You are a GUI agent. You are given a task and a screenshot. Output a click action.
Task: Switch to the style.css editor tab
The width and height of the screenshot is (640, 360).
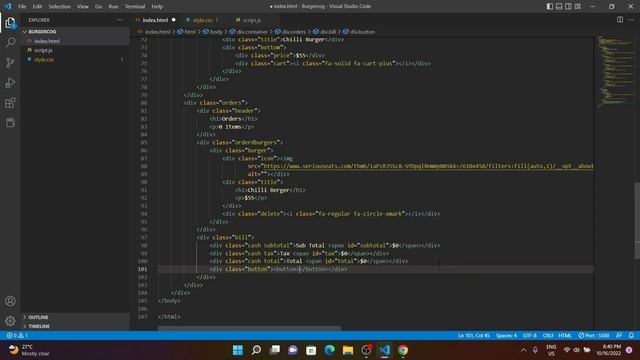click(203, 20)
